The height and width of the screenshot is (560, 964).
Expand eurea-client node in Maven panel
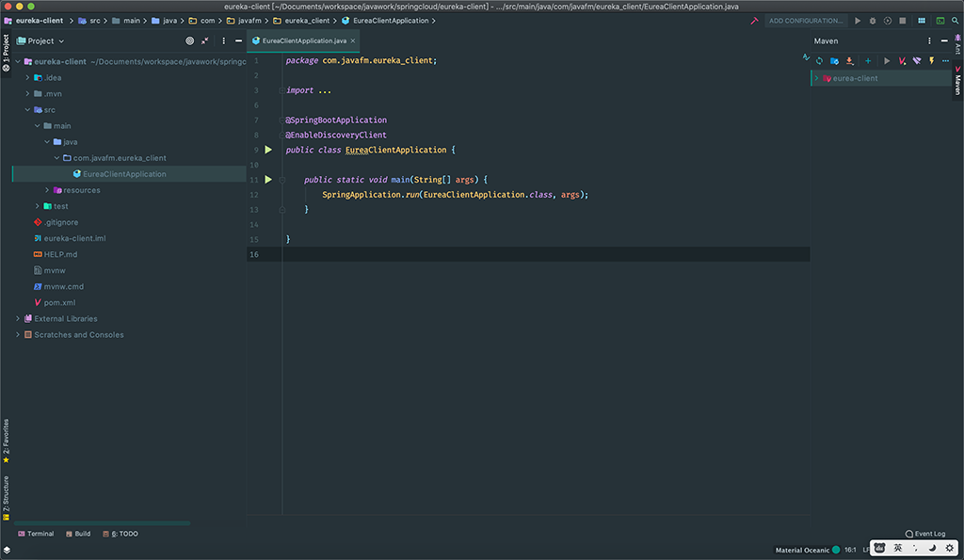(x=816, y=78)
